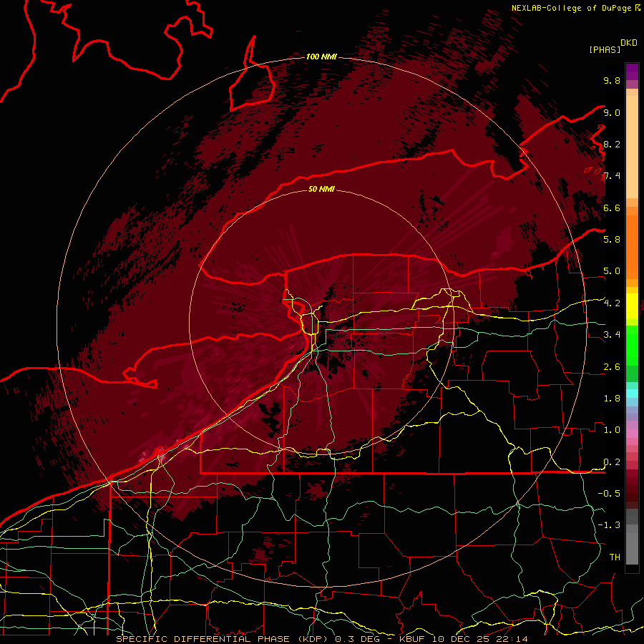The height and width of the screenshot is (644, 644).
Task: Click the 1.8 value on color scale
Action: tap(612, 399)
